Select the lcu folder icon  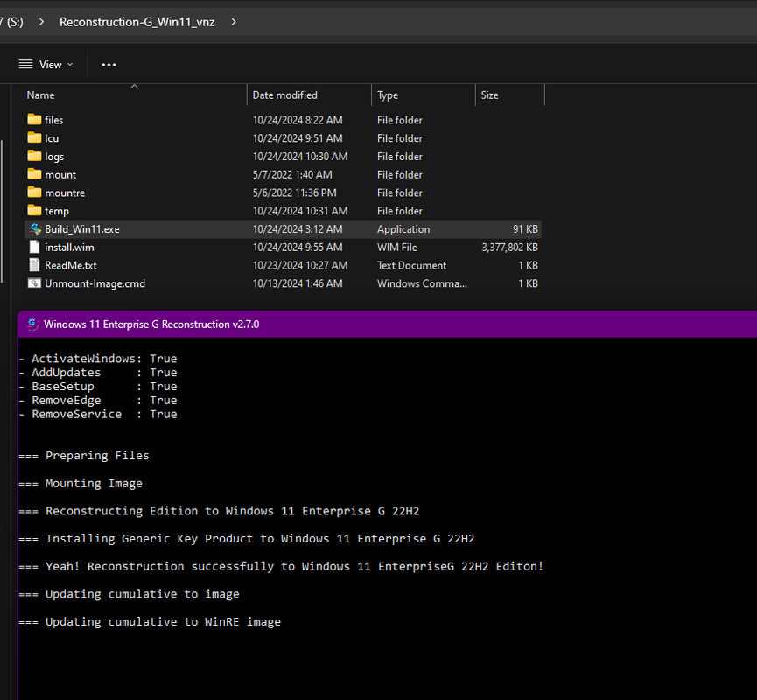(34, 137)
